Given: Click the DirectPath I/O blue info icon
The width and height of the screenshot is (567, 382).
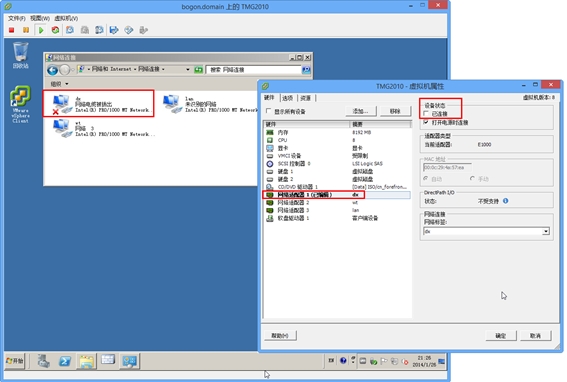Looking at the screenshot, I should tap(506, 201).
